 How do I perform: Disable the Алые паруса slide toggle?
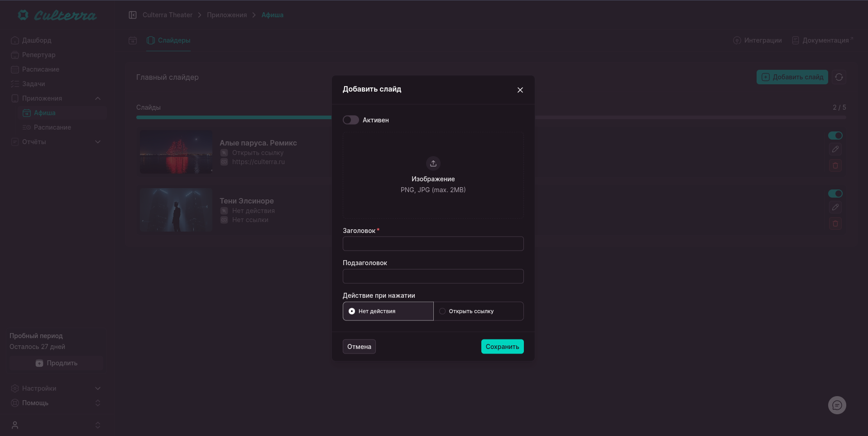[x=835, y=136]
